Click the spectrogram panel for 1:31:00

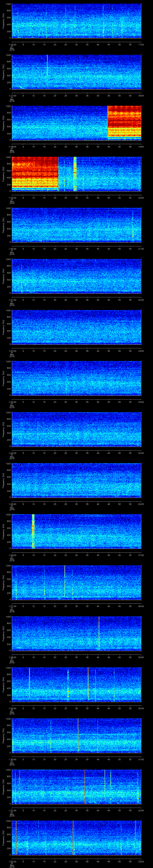(76, 786)
